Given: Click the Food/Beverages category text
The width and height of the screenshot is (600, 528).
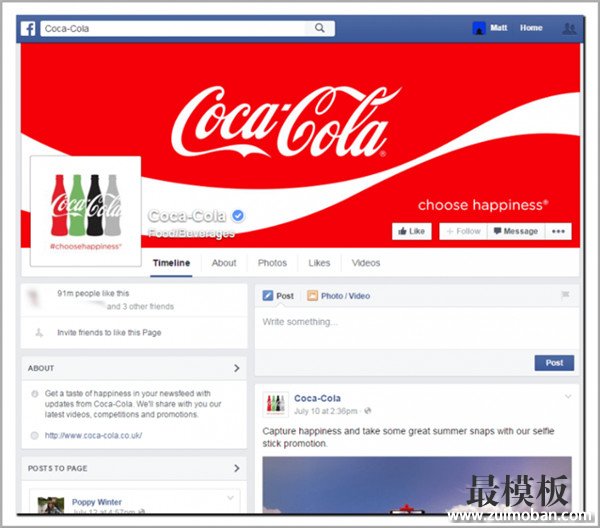Looking at the screenshot, I should click(191, 233).
